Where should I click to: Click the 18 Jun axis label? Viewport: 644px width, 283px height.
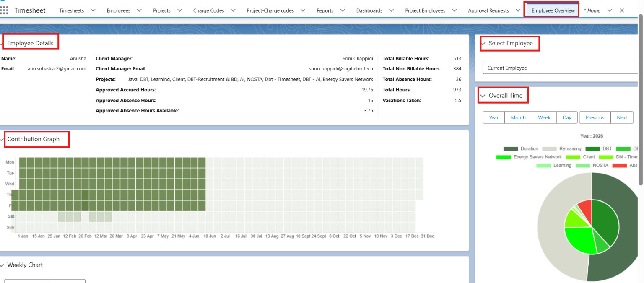tap(209, 236)
